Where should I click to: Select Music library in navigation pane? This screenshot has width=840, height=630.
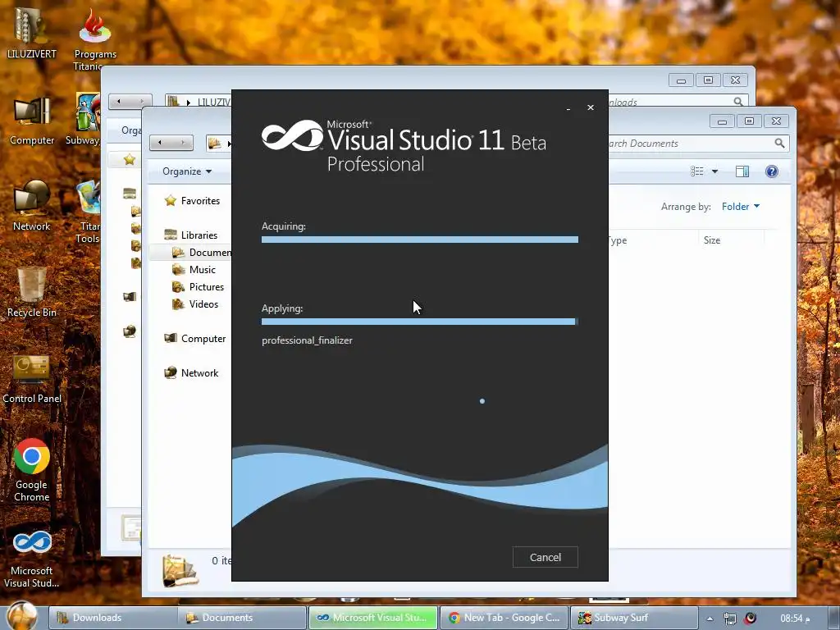pos(194,269)
